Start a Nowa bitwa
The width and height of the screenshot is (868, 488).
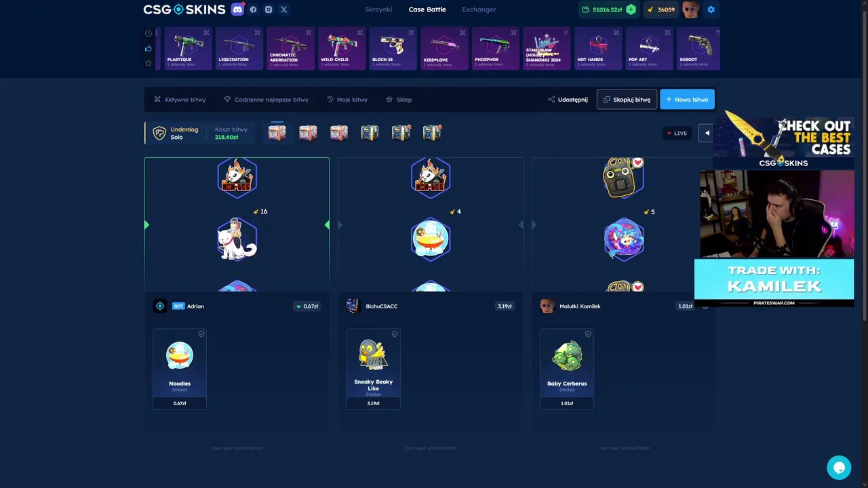(x=687, y=100)
